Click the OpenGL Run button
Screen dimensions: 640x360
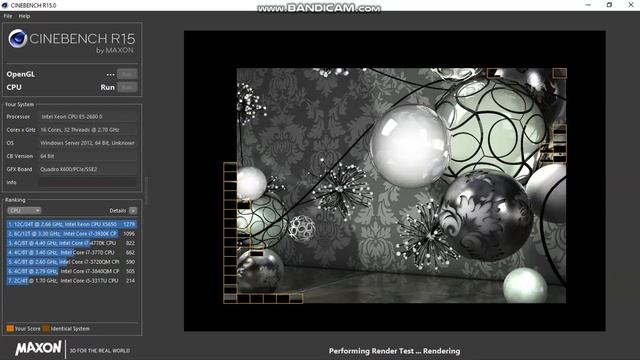[x=127, y=74]
